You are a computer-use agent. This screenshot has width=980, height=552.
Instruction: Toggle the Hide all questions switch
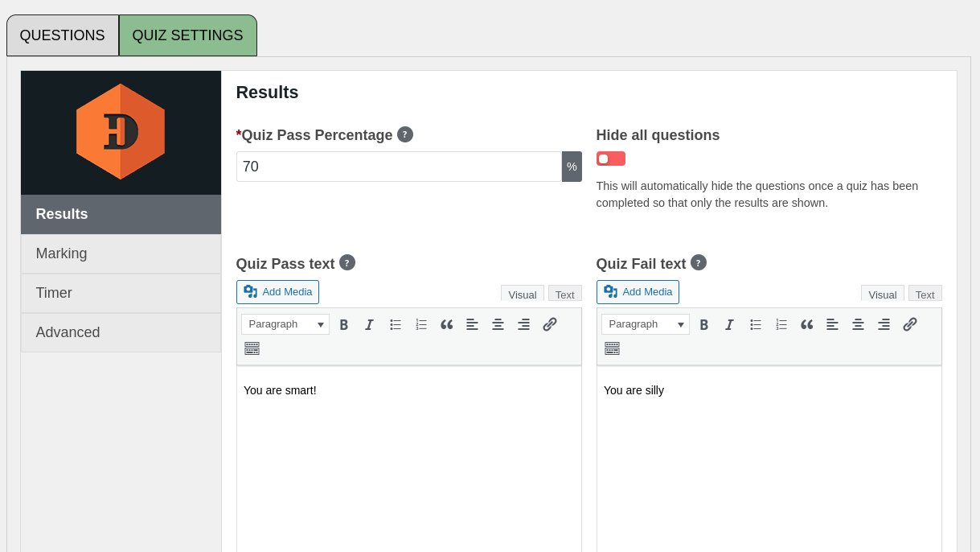click(610, 159)
